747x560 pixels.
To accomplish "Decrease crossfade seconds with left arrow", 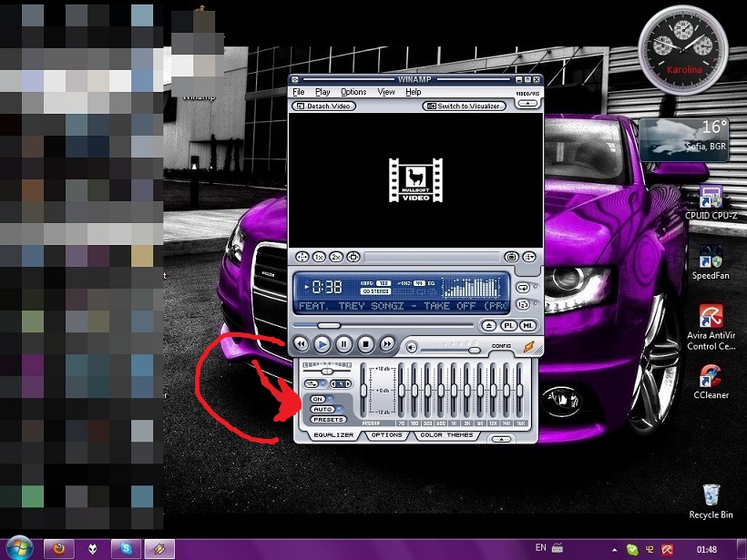I will (333, 384).
